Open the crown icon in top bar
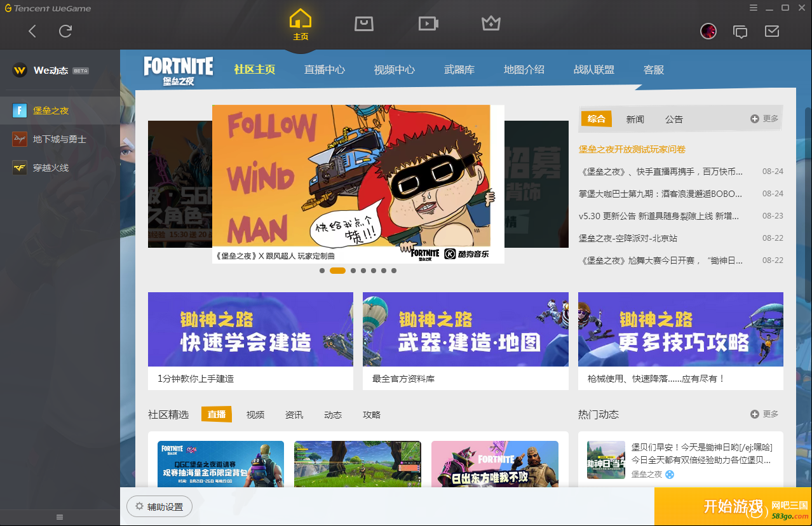812x526 pixels. click(491, 24)
